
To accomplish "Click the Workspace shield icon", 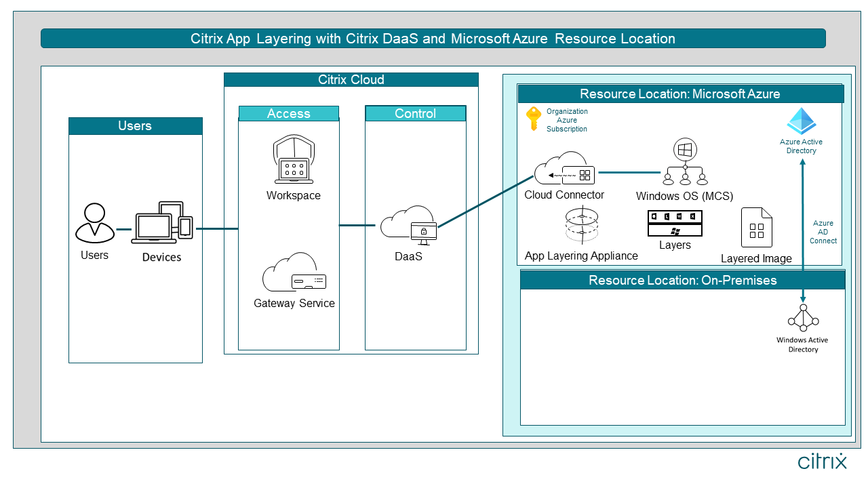I will pos(293,159).
